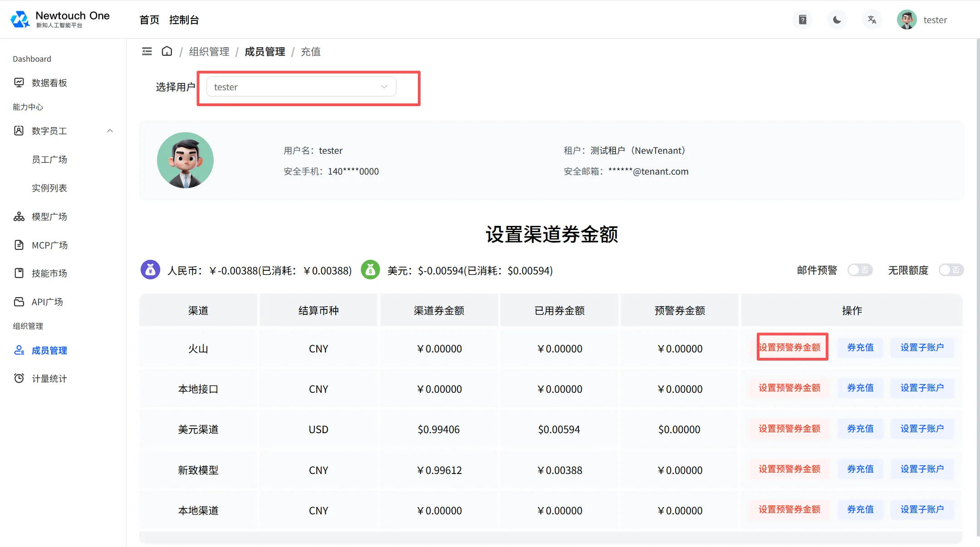Image resolution: width=980 pixels, height=547 pixels.
Task: Click the tester avatar in header
Action: tap(906, 20)
